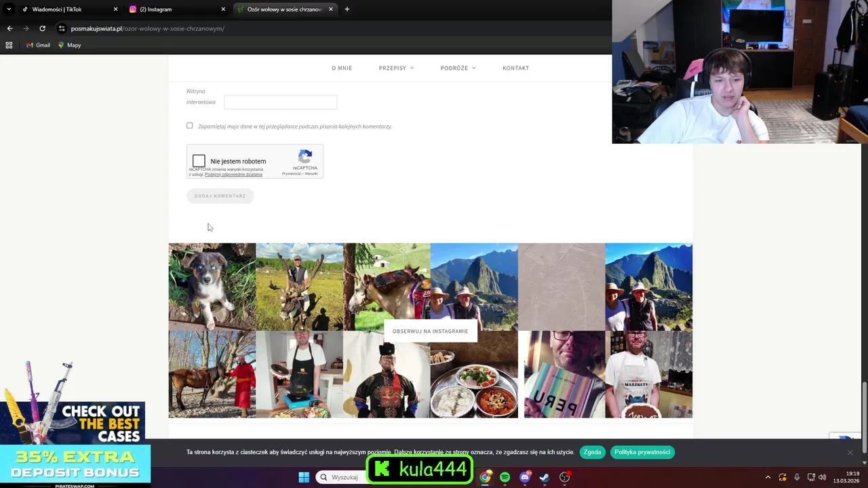This screenshot has width=868, height=488.
Task: Open the volume speaker tray icon
Action: click(x=823, y=477)
